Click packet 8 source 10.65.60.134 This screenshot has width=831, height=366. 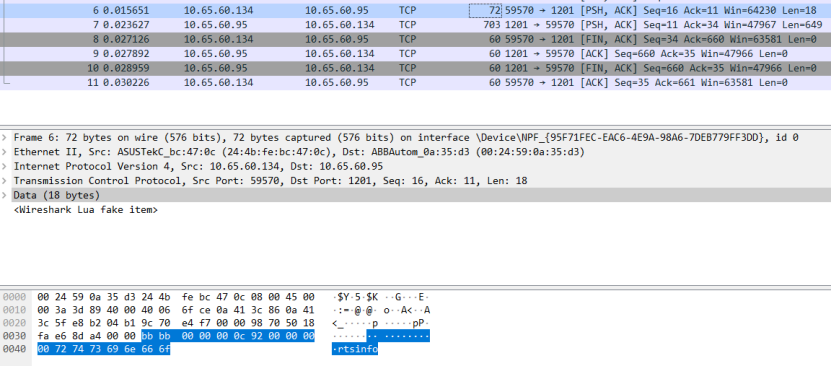tap(218, 39)
